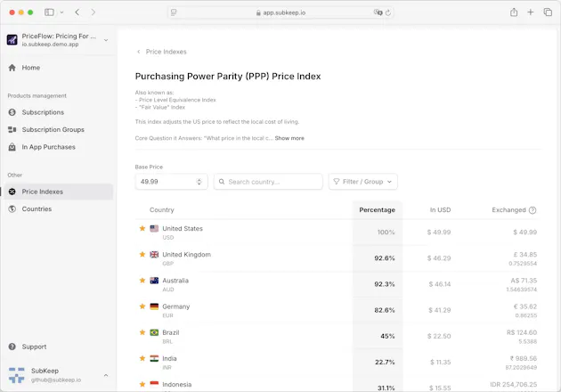This screenshot has width=561, height=392.
Task: Open the Filter / Group dropdown
Action: 362,182
